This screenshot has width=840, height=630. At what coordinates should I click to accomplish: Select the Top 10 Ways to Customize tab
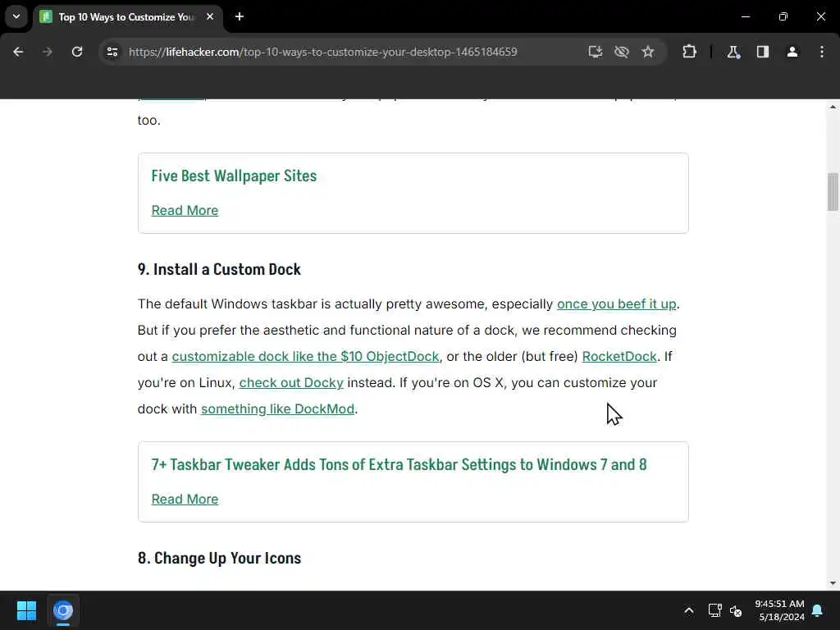tap(127, 17)
